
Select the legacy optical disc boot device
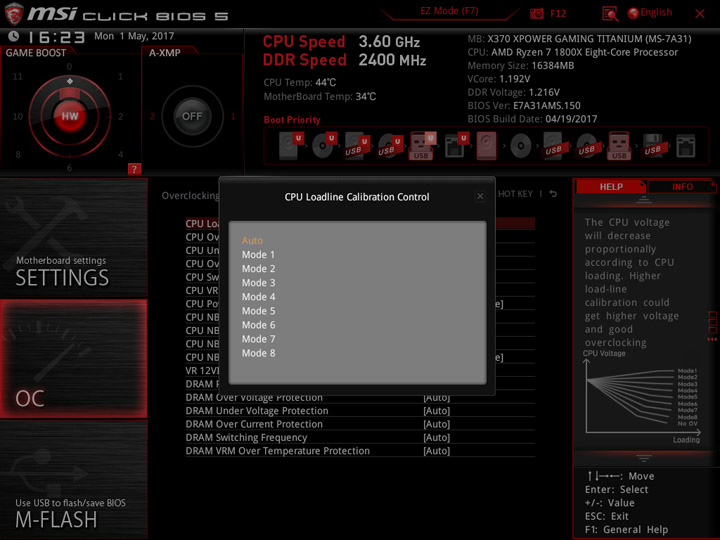[521, 146]
